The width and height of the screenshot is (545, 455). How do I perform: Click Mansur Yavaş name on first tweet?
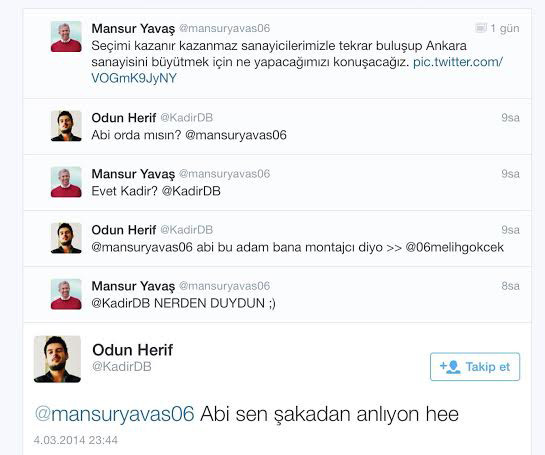pyautogui.click(x=133, y=29)
